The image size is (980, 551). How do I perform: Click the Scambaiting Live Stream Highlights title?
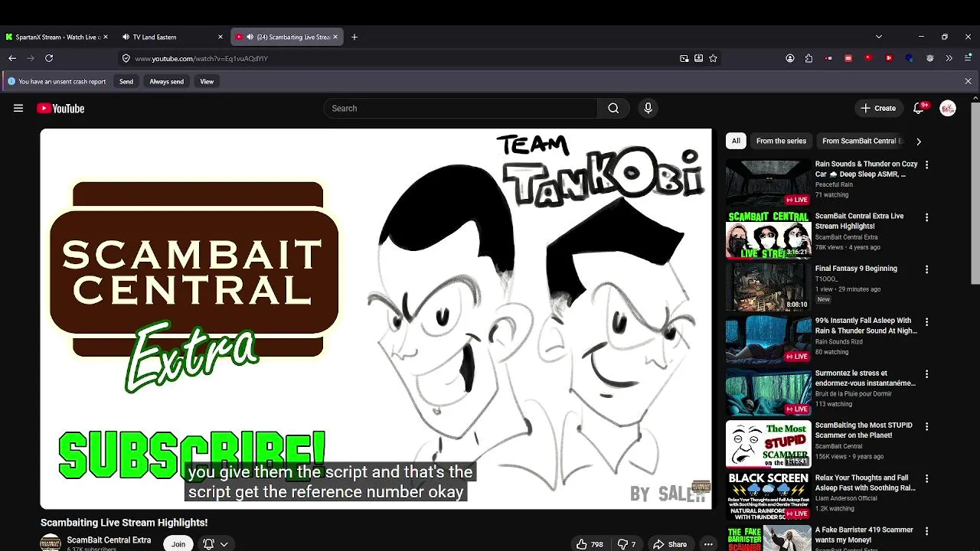tap(124, 523)
